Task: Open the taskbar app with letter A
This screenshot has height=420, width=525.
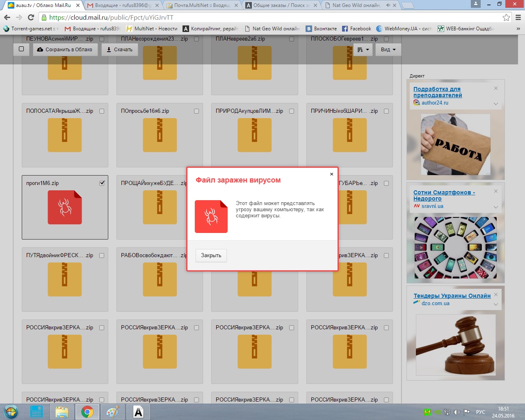Action: pyautogui.click(x=138, y=412)
